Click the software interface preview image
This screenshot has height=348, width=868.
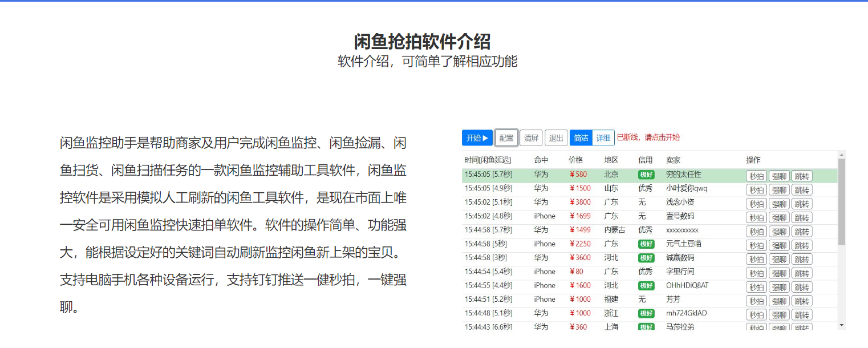point(654,228)
